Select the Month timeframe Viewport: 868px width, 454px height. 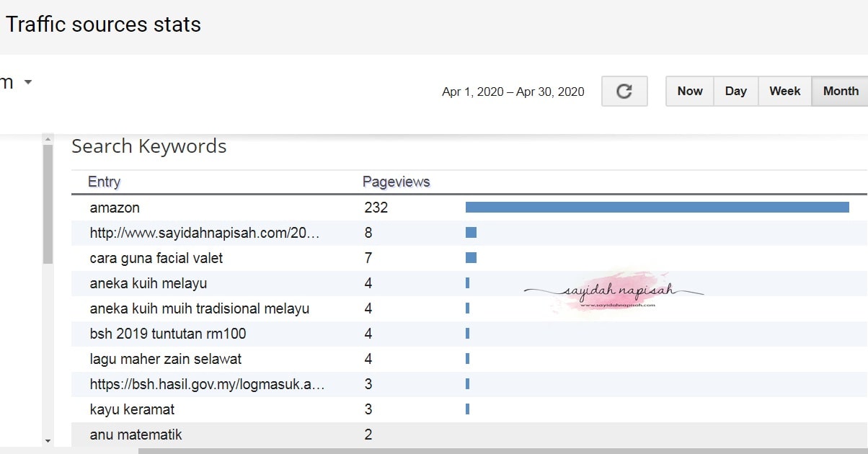[x=840, y=91]
